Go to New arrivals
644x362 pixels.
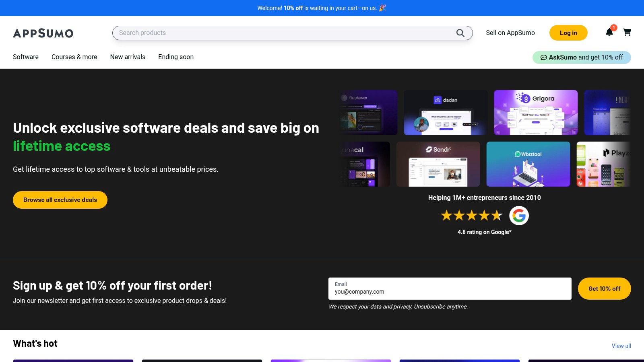[x=128, y=57]
